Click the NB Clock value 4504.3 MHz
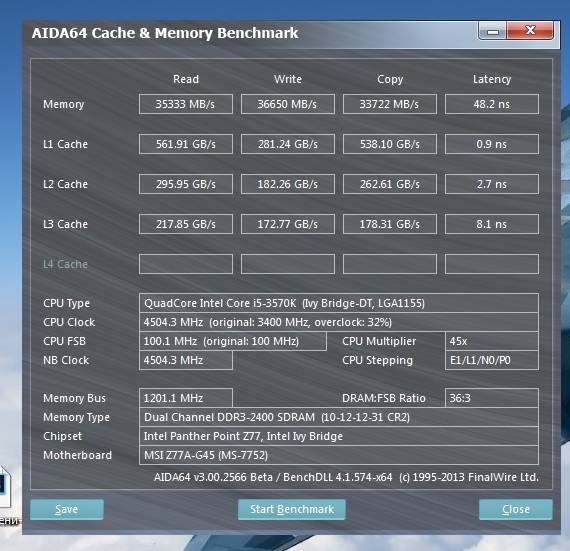Viewport: 570px width, 551px height. (x=186, y=360)
